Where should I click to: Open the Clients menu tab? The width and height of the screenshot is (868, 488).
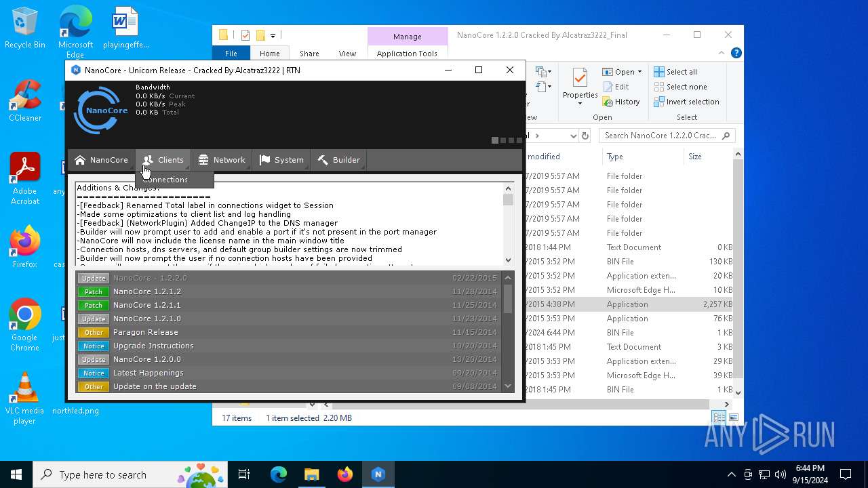[163, 160]
